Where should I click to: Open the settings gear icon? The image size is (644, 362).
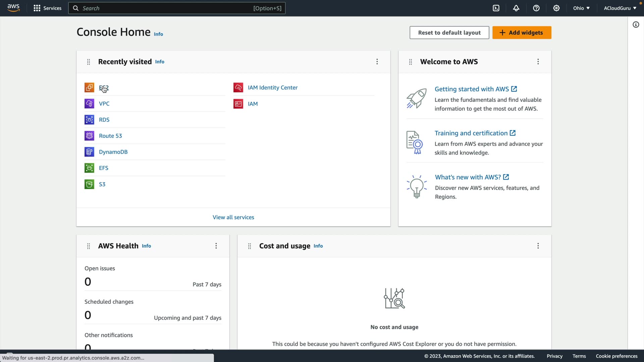[556, 8]
